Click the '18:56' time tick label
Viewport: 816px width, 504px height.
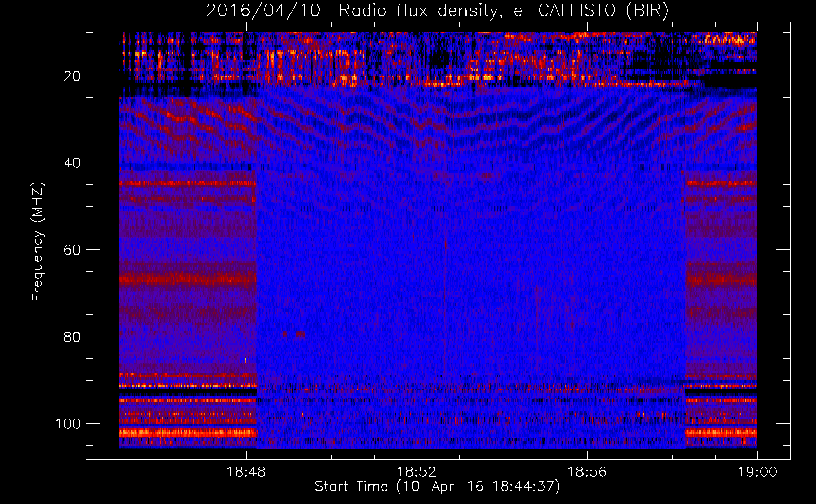pyautogui.click(x=587, y=472)
